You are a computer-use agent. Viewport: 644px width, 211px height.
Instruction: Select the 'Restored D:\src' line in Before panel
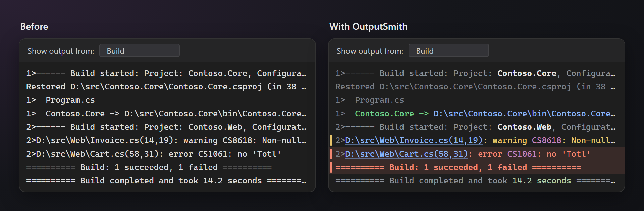pos(166,87)
